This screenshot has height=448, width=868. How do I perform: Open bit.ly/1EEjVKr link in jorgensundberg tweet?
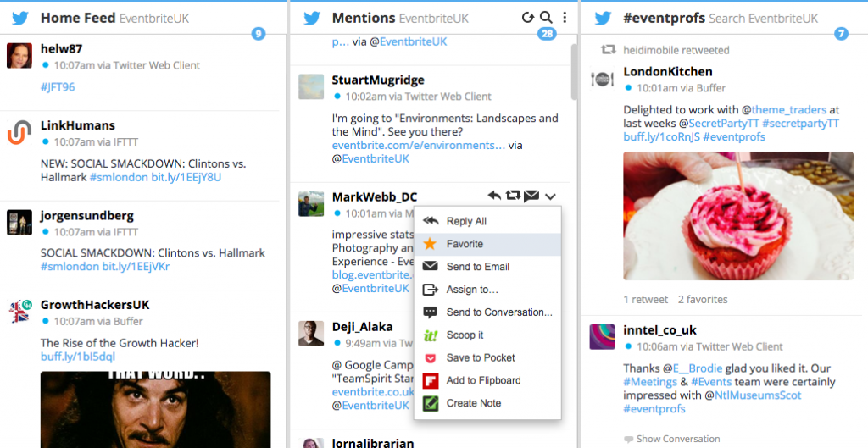pos(136,266)
